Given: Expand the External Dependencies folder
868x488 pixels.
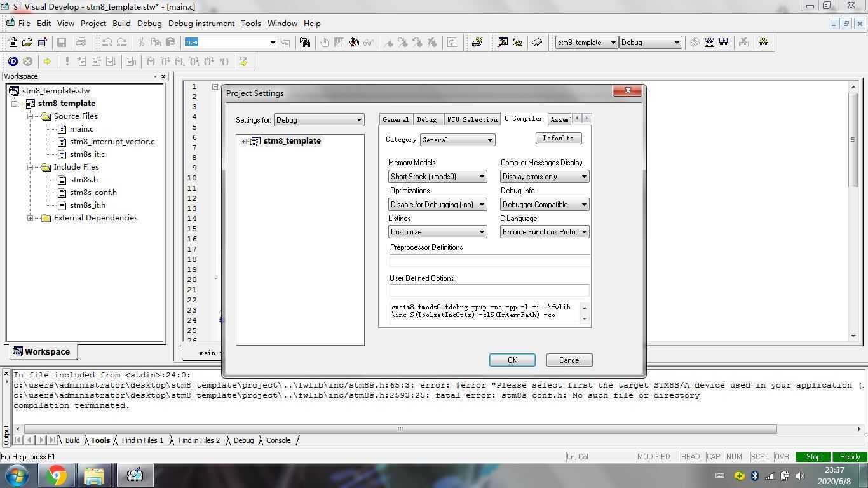Looking at the screenshot, I should 30,218.
